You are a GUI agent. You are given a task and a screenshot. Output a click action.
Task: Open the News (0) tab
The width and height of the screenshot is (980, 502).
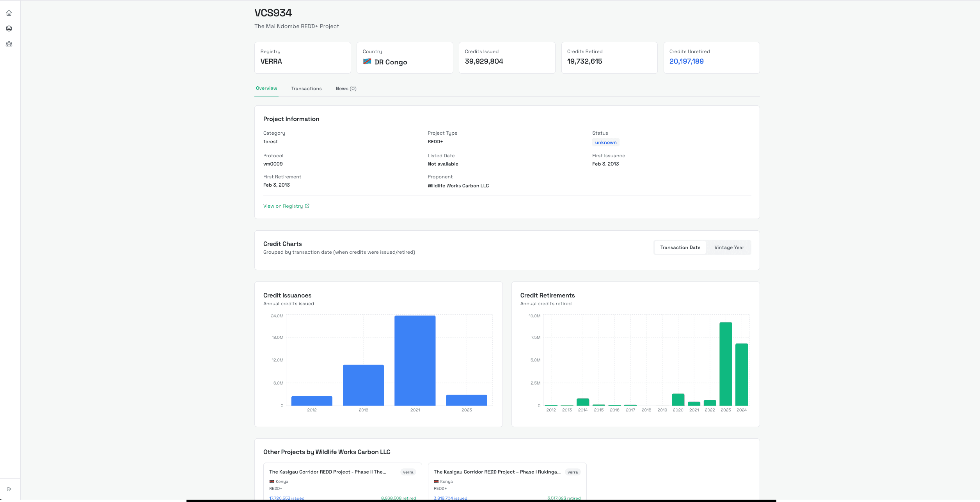[346, 88]
